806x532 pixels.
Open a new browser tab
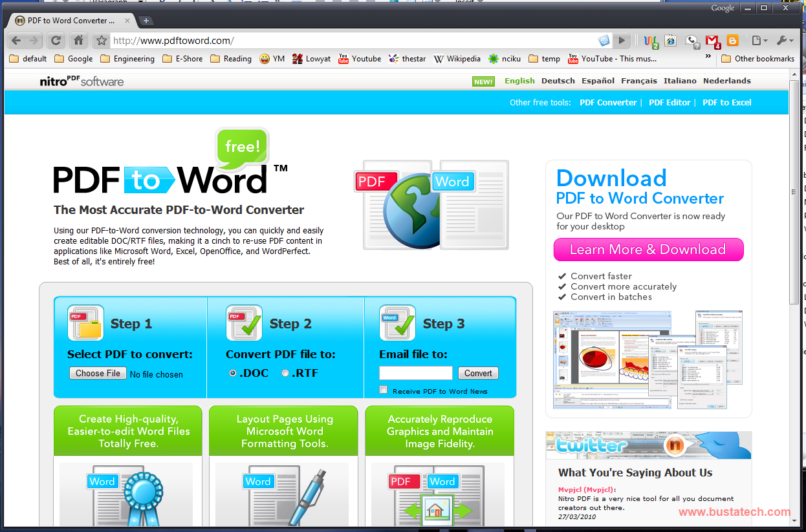pyautogui.click(x=146, y=21)
